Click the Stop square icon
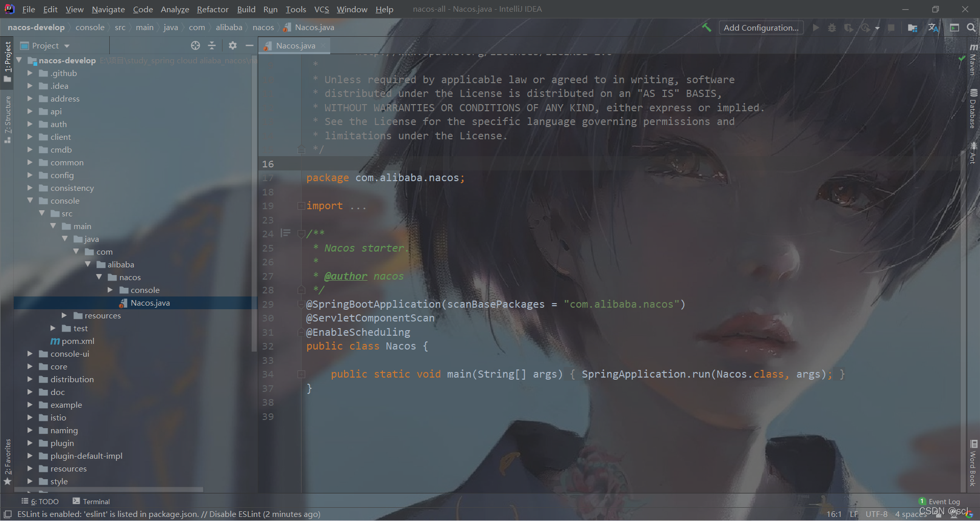The image size is (980, 521). coord(891,28)
